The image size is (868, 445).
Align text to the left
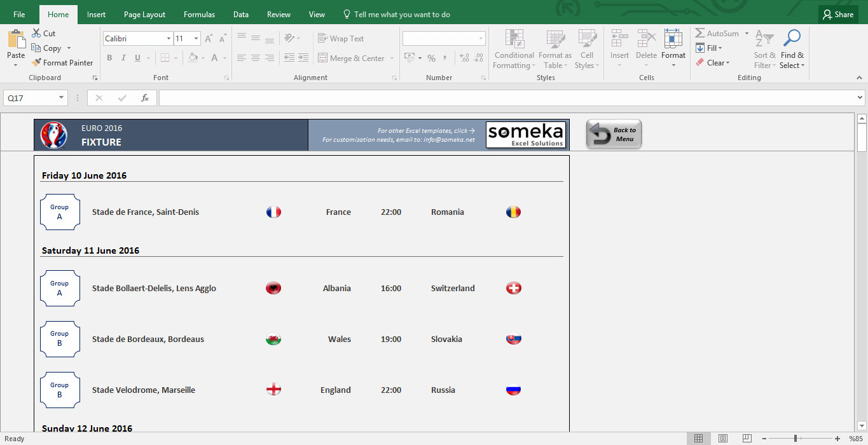242,58
